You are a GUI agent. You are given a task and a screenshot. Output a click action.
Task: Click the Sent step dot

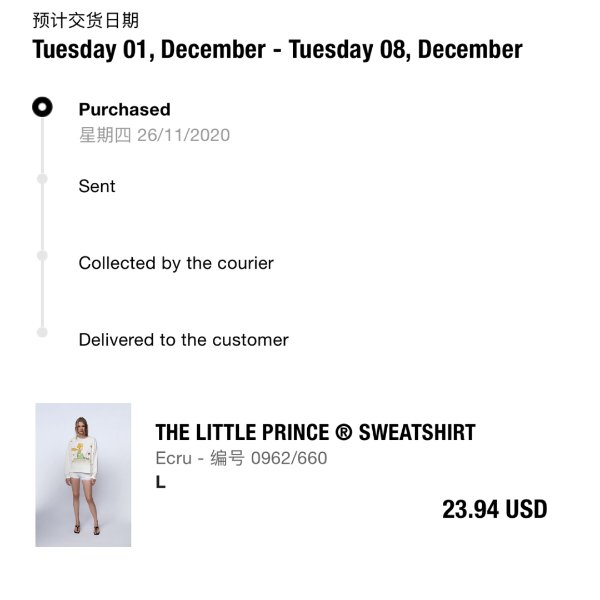pyautogui.click(x=42, y=179)
